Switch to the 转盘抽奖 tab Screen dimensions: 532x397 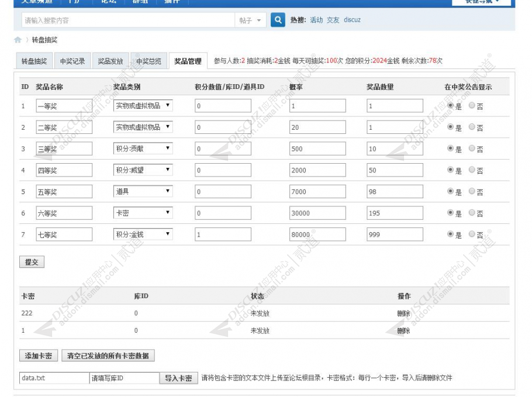point(34,61)
